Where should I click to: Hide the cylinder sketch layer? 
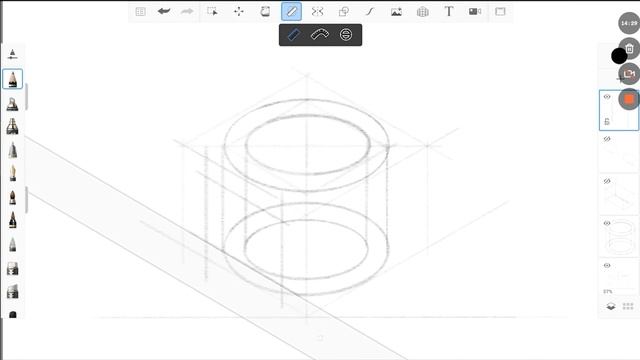click(607, 223)
